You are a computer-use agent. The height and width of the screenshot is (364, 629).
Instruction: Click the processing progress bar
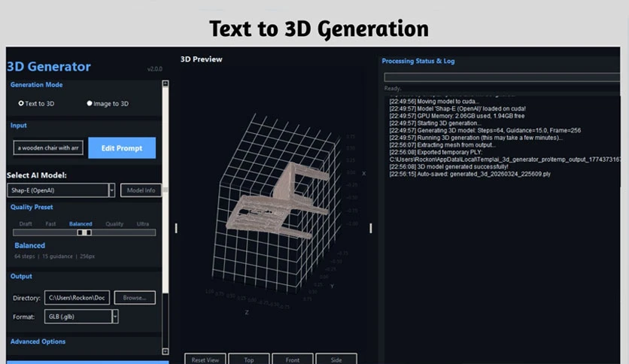pyautogui.click(x=502, y=77)
